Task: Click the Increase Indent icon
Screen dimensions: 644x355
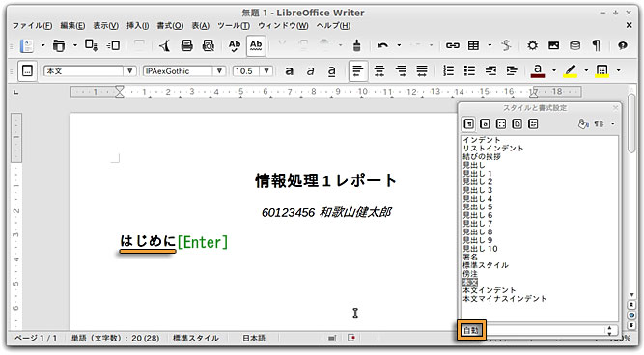Action: [x=512, y=71]
